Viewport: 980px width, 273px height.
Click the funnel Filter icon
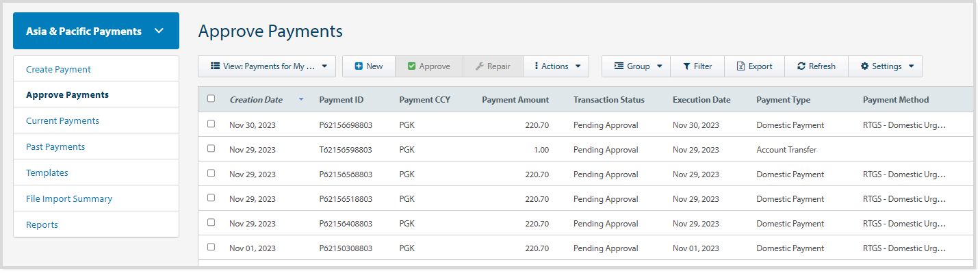686,66
